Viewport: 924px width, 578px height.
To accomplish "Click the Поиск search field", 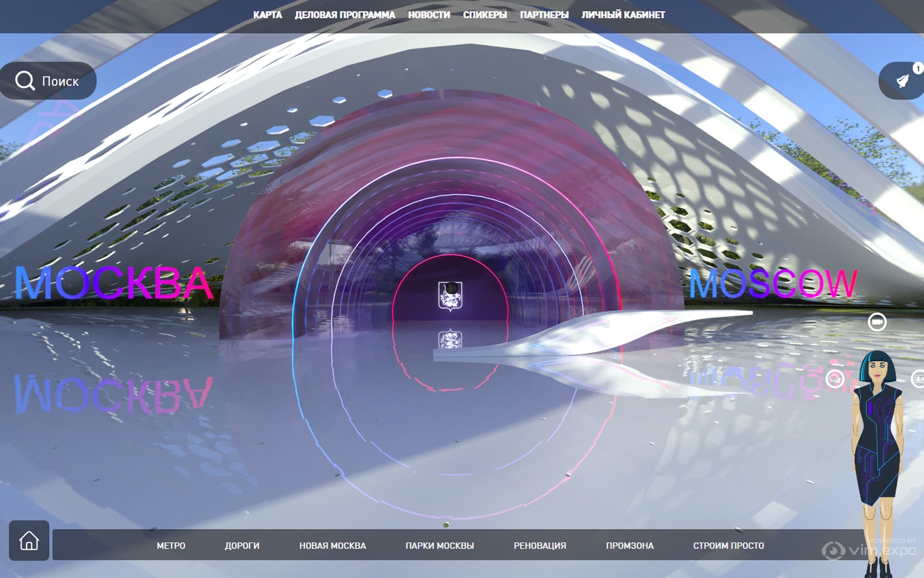I will coord(60,81).
